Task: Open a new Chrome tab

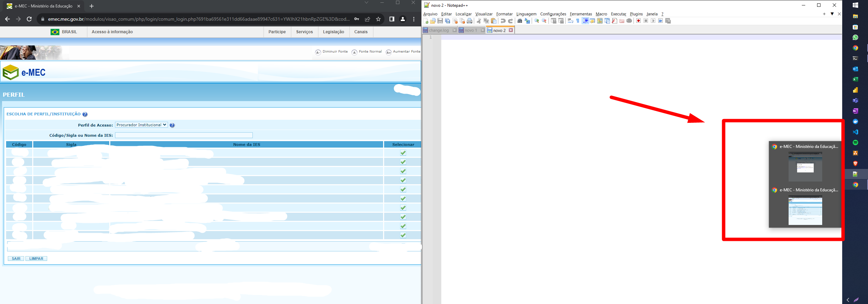Action: (x=92, y=6)
